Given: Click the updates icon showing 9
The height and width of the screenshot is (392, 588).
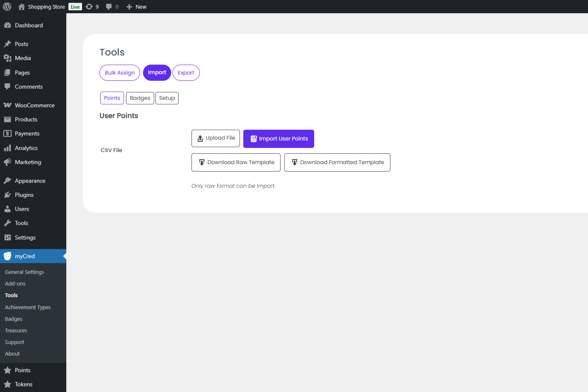Looking at the screenshot, I should pos(89,7).
